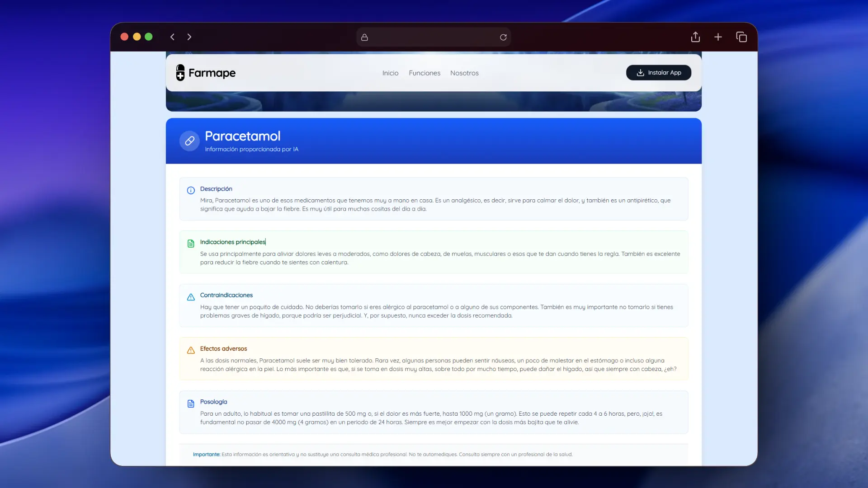Click the document icon beside Posología
The height and width of the screenshot is (488, 868).
coord(191,404)
